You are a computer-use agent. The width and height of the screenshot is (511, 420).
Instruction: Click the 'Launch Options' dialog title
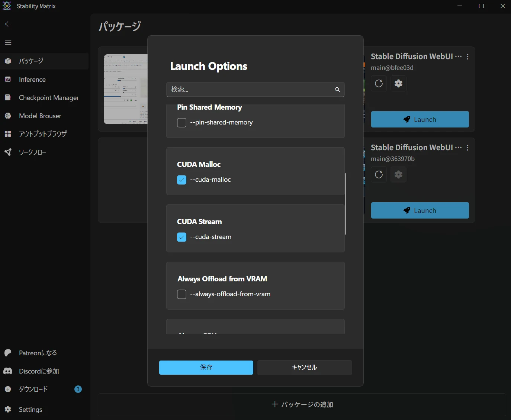click(209, 66)
